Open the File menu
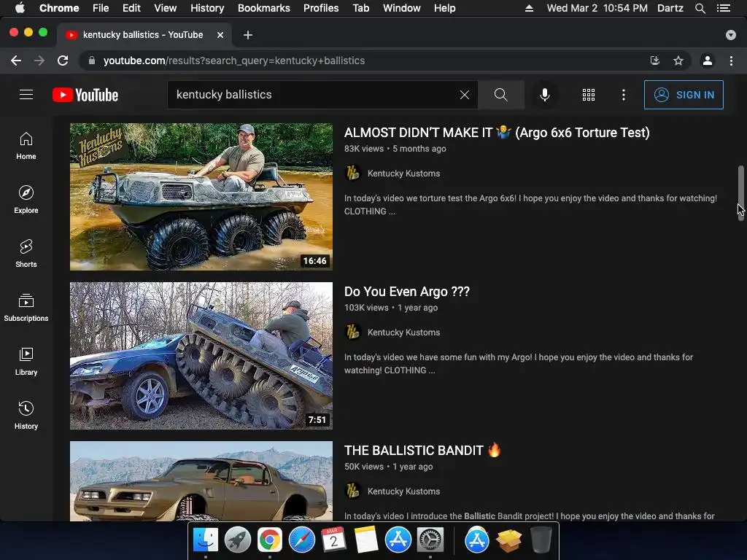The width and height of the screenshot is (747, 560). (x=101, y=8)
